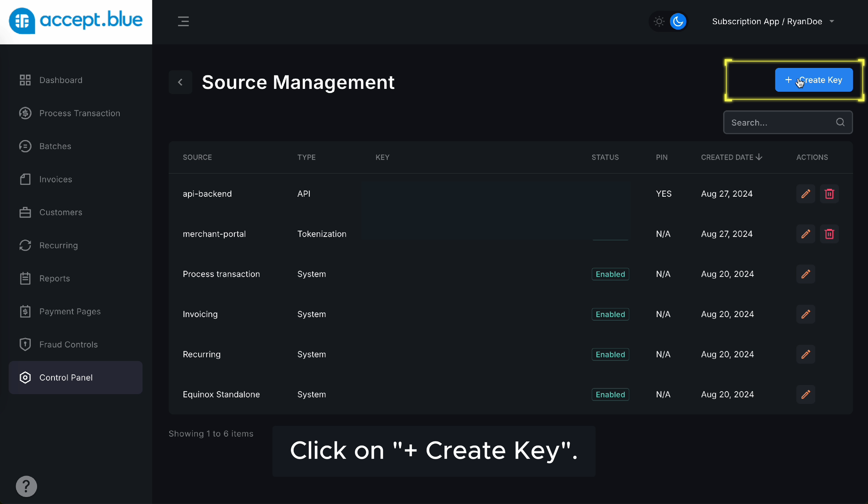This screenshot has height=504, width=868.
Task: Collapse the sidebar with the hamburger icon
Action: [x=184, y=21]
